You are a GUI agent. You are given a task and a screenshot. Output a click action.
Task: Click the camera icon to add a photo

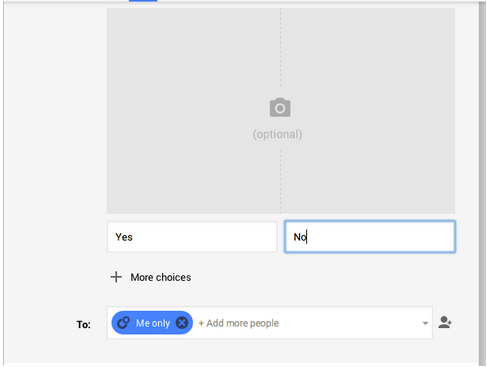pyautogui.click(x=280, y=107)
